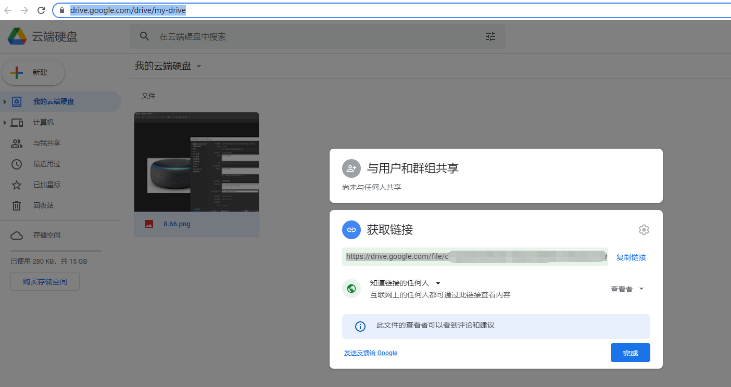
Task: Open the 查看者 role dropdown
Action: [641, 289]
